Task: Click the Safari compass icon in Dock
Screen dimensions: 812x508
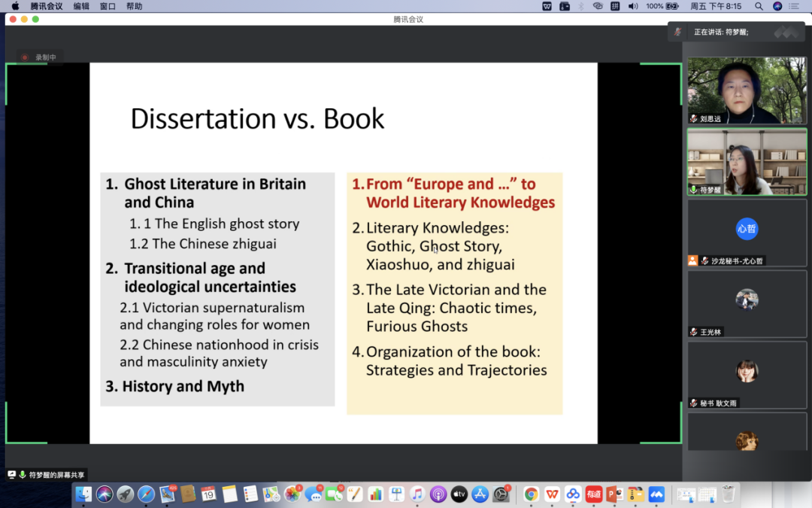Action: (147, 494)
